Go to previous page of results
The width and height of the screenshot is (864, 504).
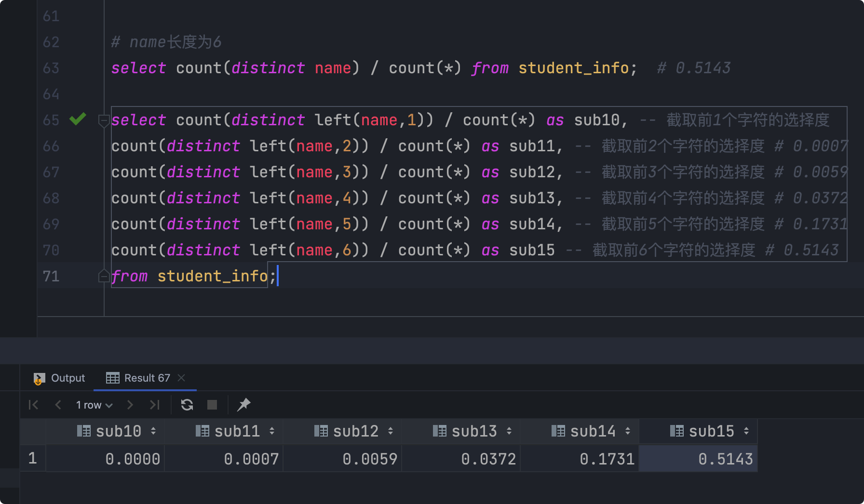[x=58, y=405]
